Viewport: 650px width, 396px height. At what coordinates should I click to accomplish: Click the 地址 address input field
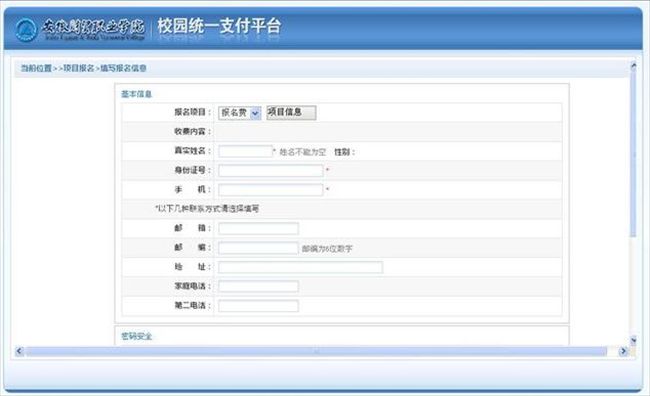point(301,267)
